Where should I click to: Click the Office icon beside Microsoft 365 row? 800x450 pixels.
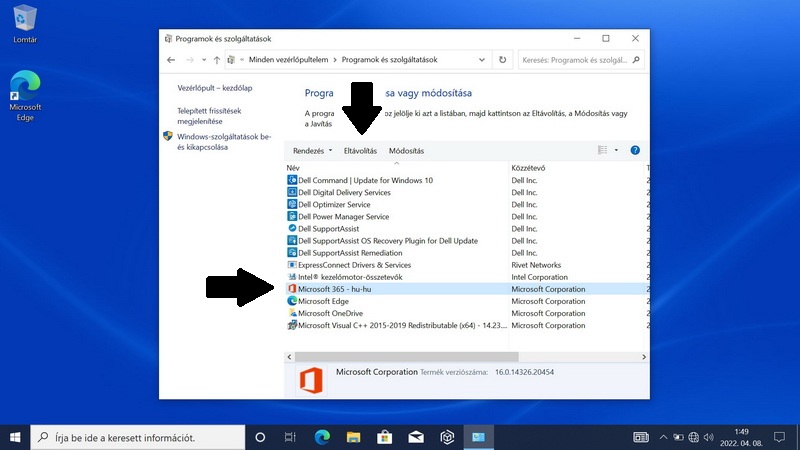point(292,289)
